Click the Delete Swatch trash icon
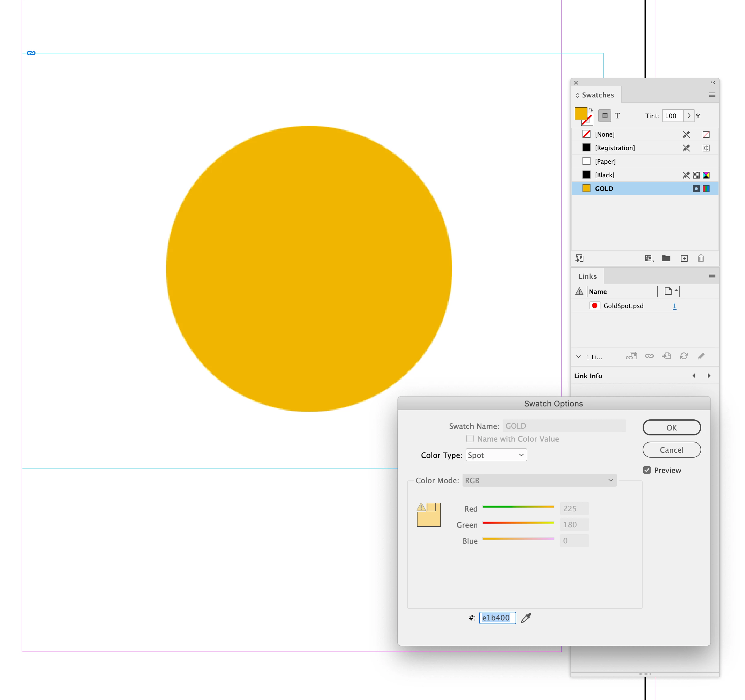 (701, 258)
